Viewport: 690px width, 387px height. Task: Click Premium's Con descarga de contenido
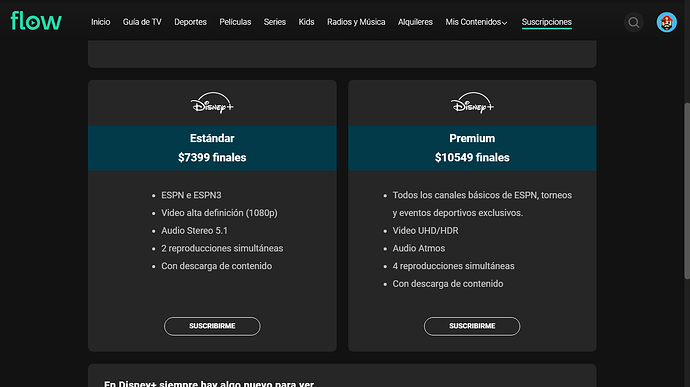click(448, 284)
